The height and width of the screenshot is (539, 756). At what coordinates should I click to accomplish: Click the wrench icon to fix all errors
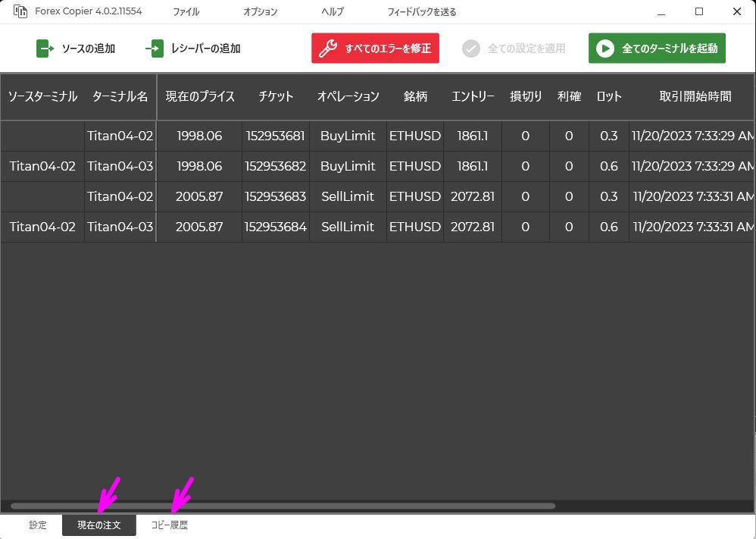[327, 48]
